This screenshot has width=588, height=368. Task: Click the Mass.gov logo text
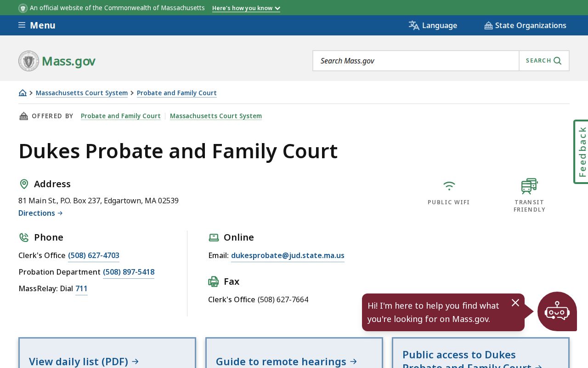pyautogui.click(x=68, y=61)
